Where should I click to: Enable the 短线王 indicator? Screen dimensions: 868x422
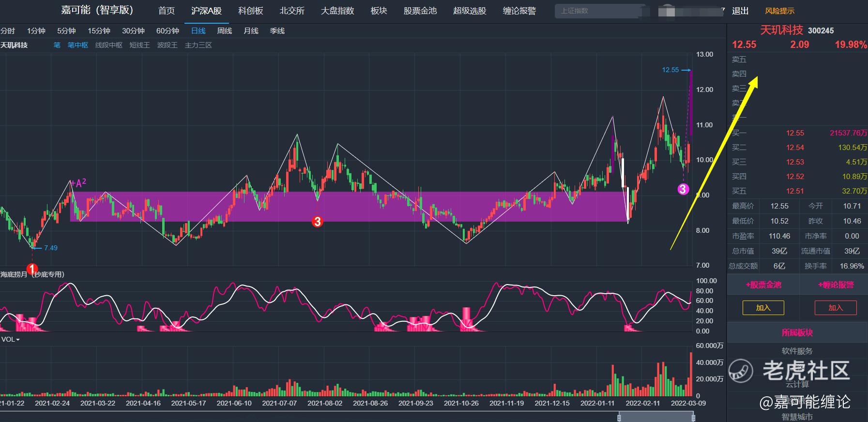coord(140,45)
